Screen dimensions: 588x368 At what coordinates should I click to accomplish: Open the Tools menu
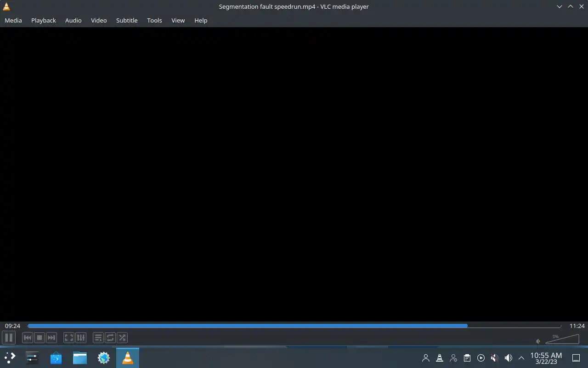pos(154,20)
